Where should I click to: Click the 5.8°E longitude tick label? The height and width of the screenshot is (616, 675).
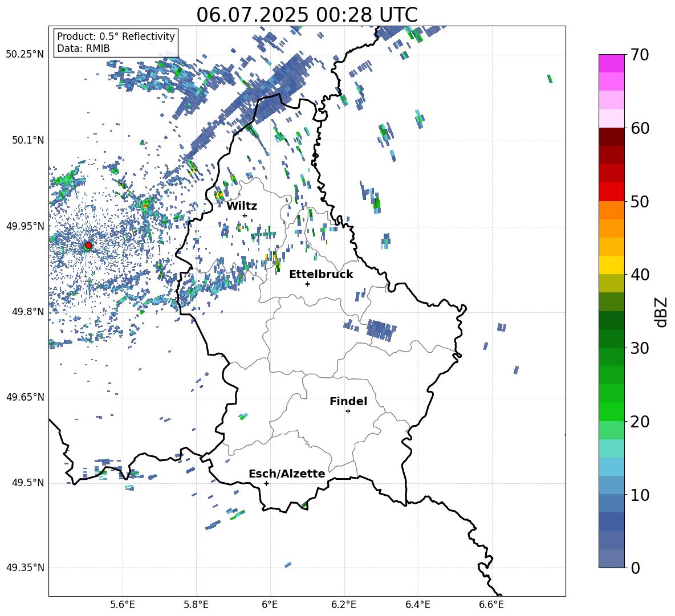click(x=196, y=605)
